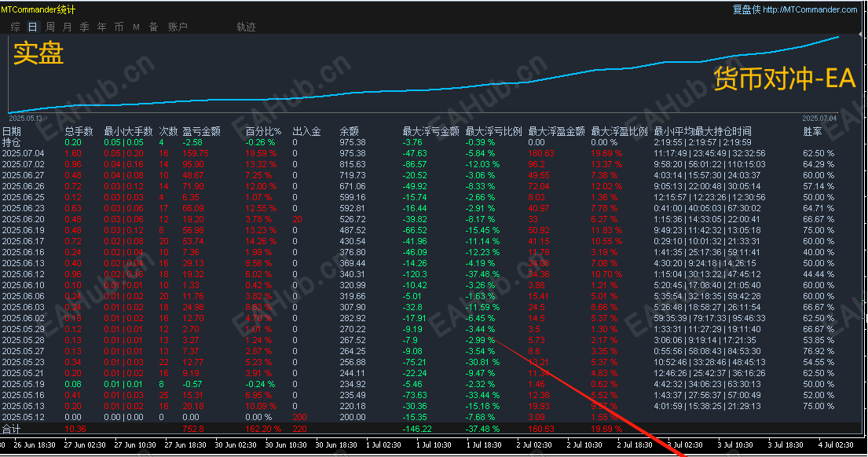
Task: Click win rate 44.44 % in 2025.06.12 row
Action: [x=819, y=274]
